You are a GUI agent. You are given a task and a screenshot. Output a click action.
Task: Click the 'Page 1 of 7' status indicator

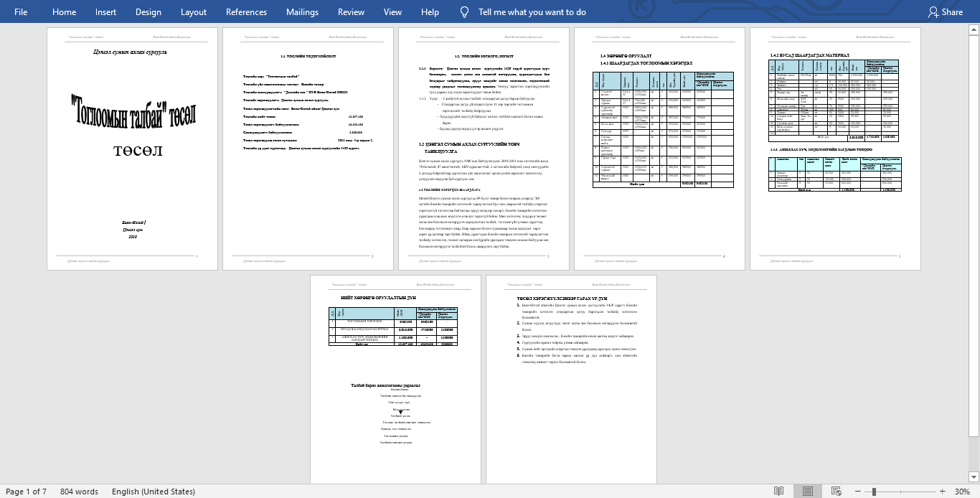(x=26, y=492)
